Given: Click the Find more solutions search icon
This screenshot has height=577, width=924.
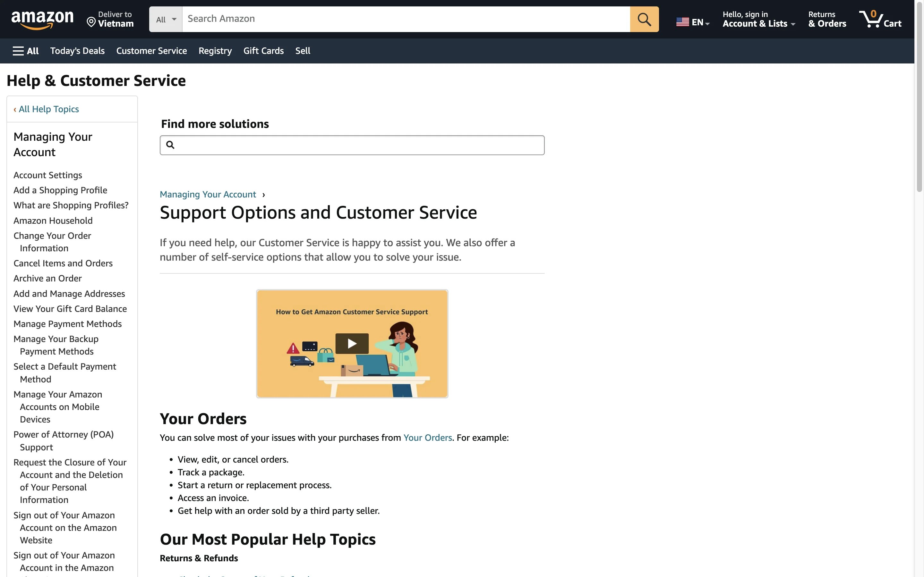Looking at the screenshot, I should 170,145.
